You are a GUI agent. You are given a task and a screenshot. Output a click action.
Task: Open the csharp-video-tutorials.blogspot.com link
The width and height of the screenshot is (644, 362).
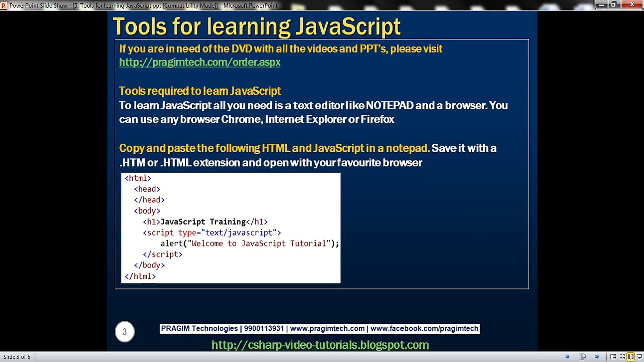(x=320, y=345)
